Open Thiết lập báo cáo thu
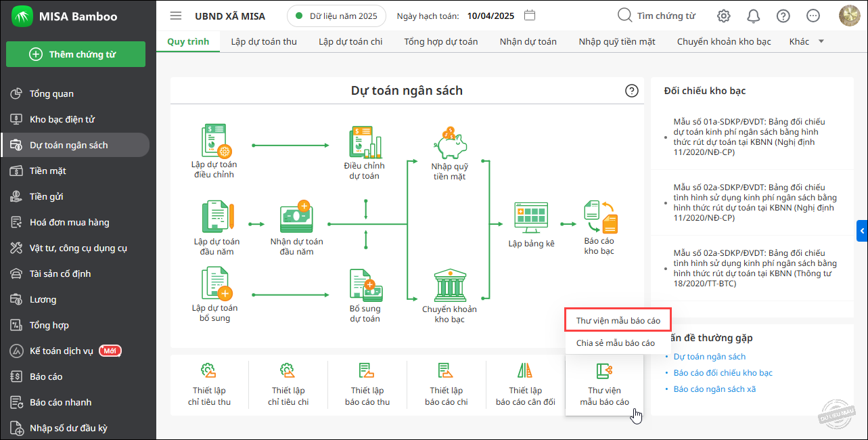868x440 pixels. [367, 386]
